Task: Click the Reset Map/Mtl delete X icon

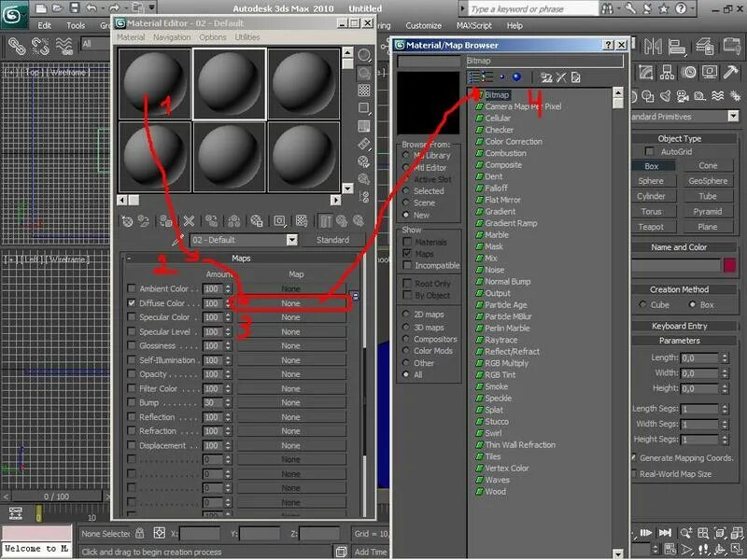Action: (189, 221)
